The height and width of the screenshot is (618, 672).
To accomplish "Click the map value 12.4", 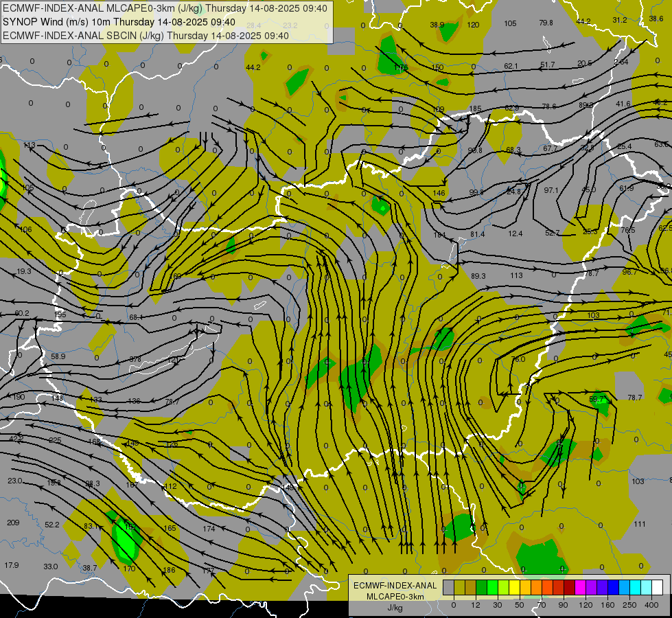I will click(x=515, y=233).
